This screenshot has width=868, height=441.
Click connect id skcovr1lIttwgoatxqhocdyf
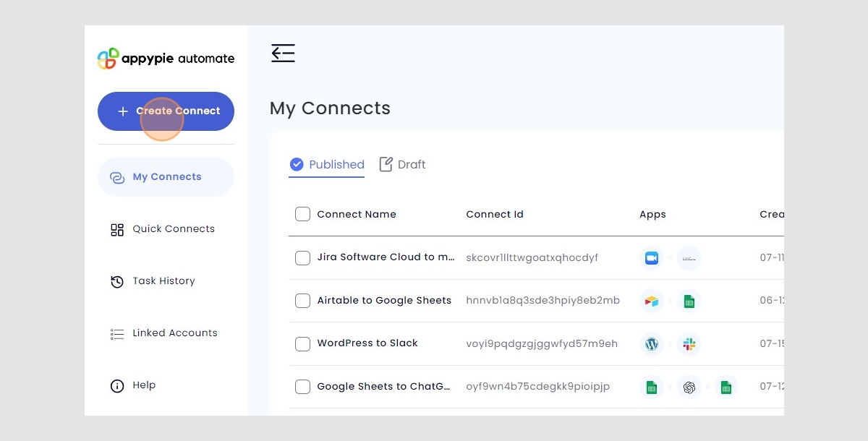532,258
